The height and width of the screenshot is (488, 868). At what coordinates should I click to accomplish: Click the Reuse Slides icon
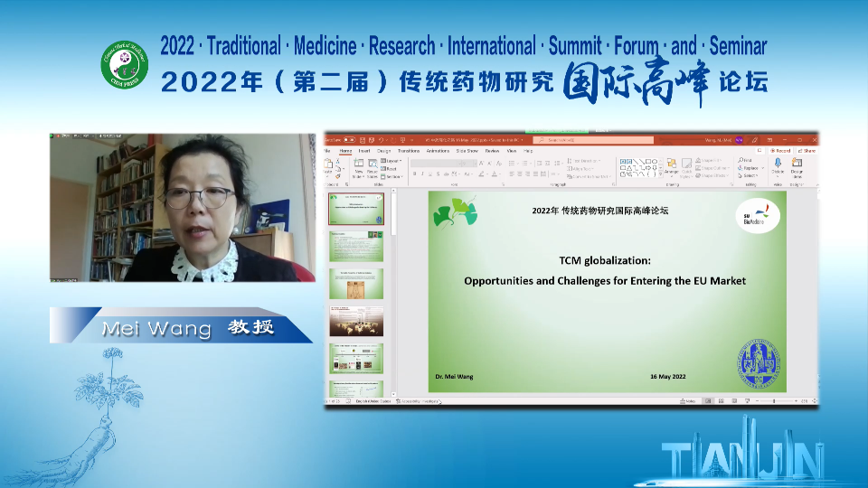click(x=372, y=168)
